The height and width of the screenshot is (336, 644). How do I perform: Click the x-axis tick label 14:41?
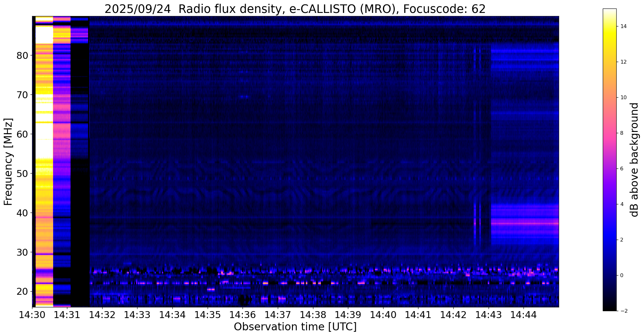tap(418, 315)
